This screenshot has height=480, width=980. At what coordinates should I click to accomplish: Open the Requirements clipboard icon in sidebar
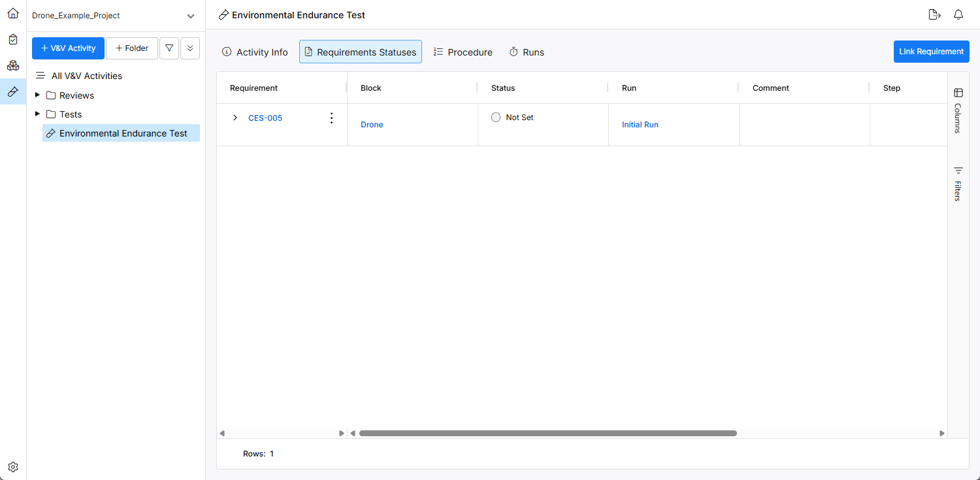coord(13,39)
